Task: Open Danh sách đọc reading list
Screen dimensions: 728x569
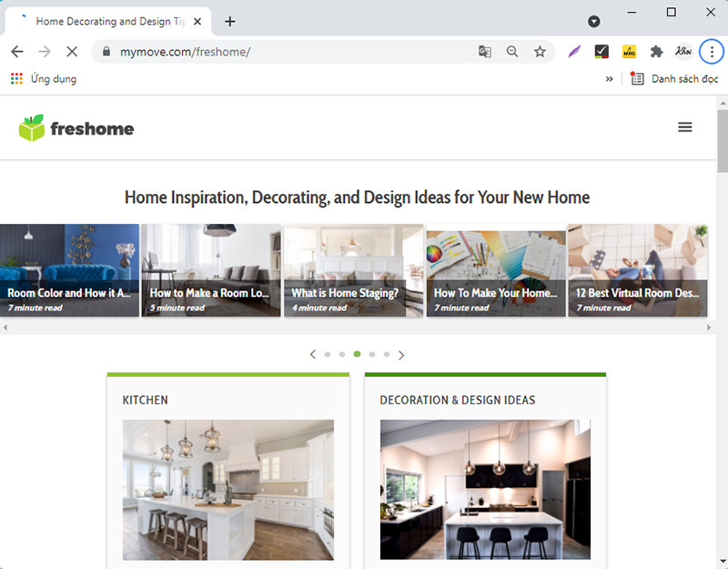Action: [674, 79]
